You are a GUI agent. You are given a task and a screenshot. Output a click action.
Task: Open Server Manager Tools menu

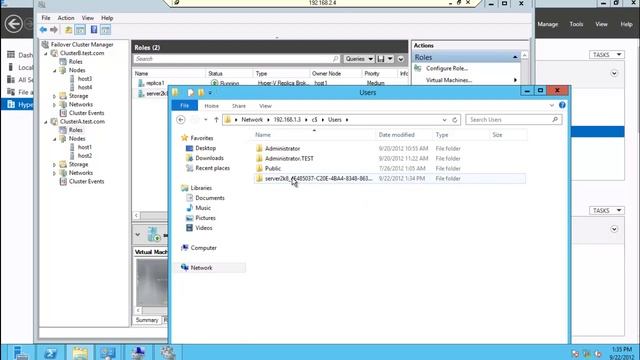(x=576, y=24)
